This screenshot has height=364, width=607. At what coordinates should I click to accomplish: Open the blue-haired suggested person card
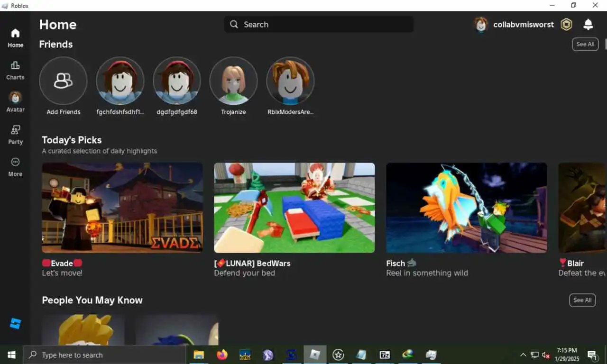coord(177,330)
